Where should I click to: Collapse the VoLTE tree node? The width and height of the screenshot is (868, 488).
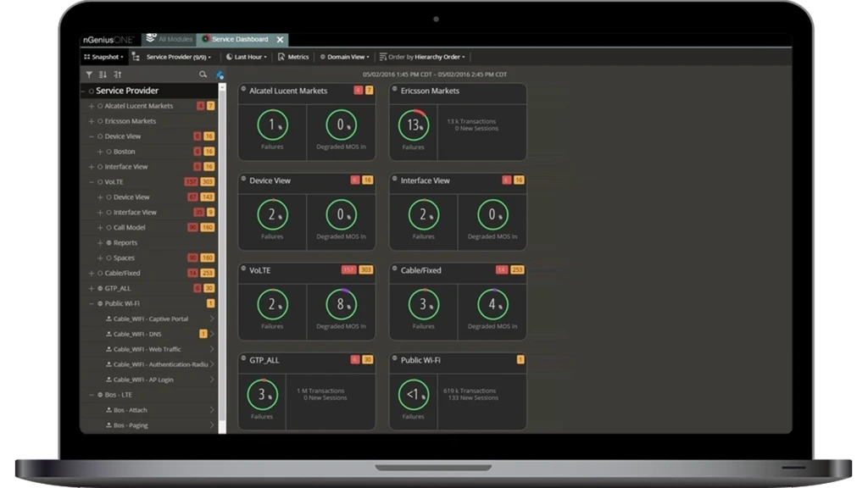click(x=92, y=181)
